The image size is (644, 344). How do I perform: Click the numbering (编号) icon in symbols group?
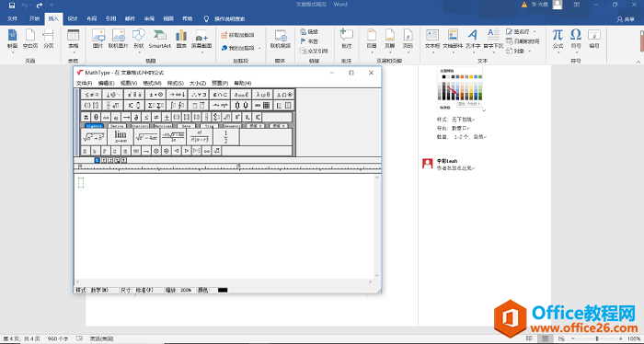tap(594, 39)
